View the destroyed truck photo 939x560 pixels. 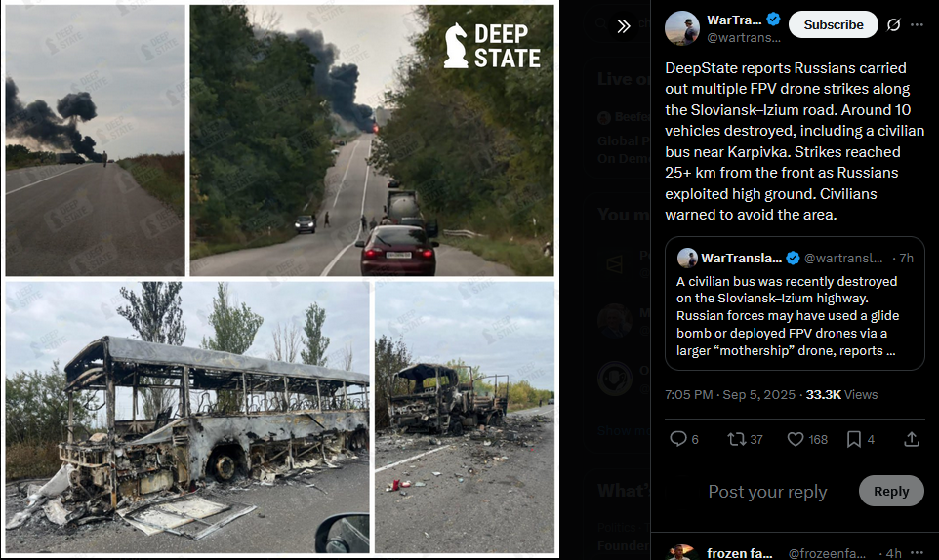465,418
